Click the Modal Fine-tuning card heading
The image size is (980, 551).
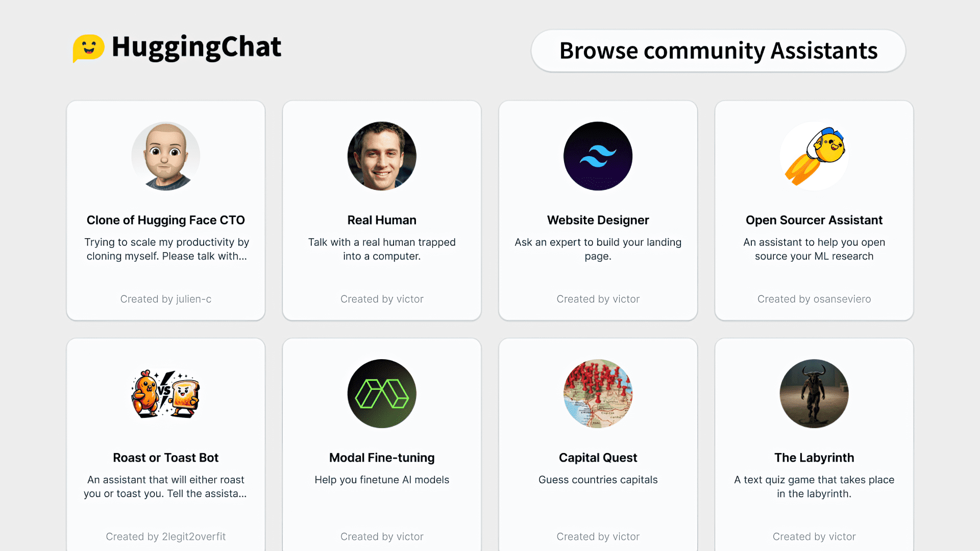pyautogui.click(x=382, y=458)
